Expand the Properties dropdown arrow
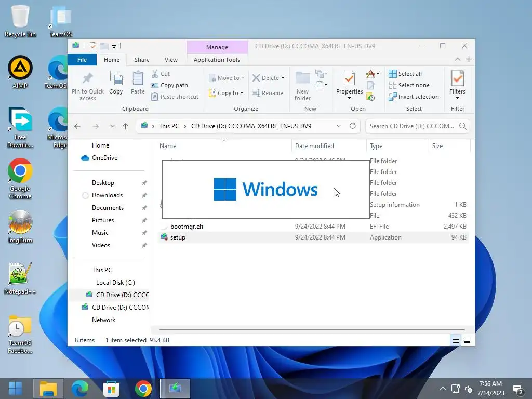 click(349, 98)
